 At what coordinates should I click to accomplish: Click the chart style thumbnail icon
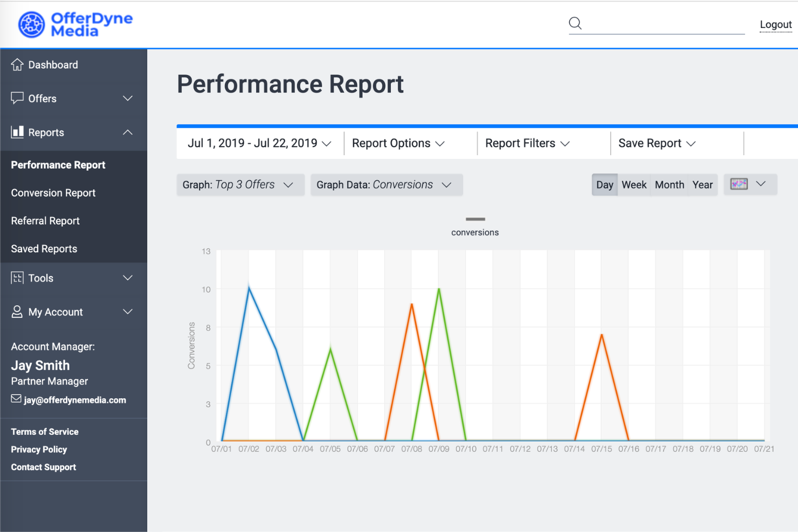tap(739, 184)
